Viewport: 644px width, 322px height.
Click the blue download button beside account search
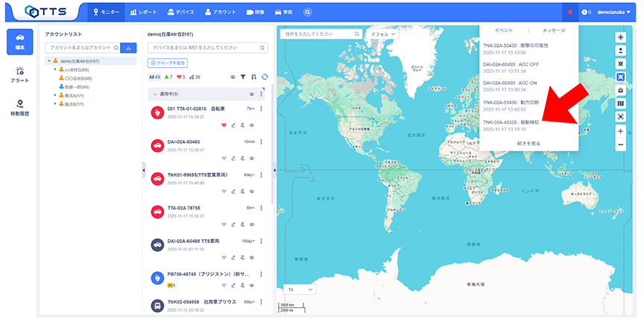tap(127, 48)
